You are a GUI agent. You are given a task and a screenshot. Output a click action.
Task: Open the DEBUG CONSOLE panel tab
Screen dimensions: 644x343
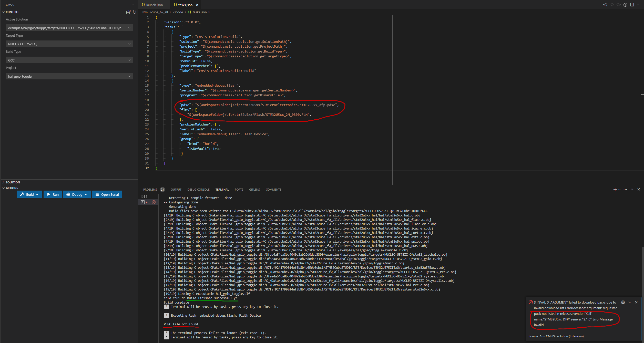pos(198,189)
